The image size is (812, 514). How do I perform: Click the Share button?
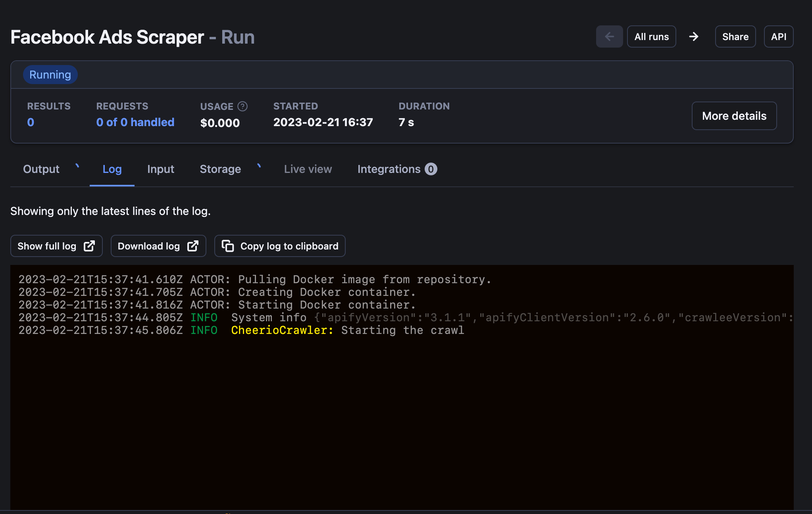pos(735,36)
